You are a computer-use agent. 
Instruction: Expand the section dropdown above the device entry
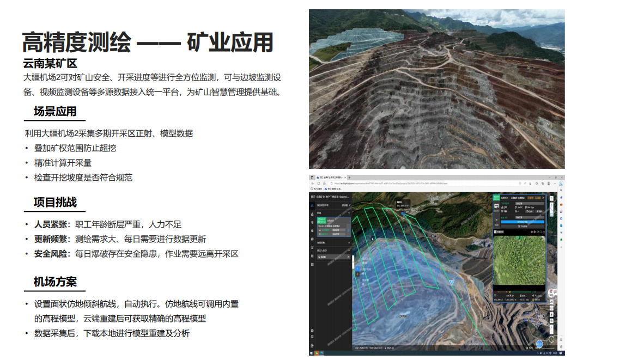click(x=348, y=250)
